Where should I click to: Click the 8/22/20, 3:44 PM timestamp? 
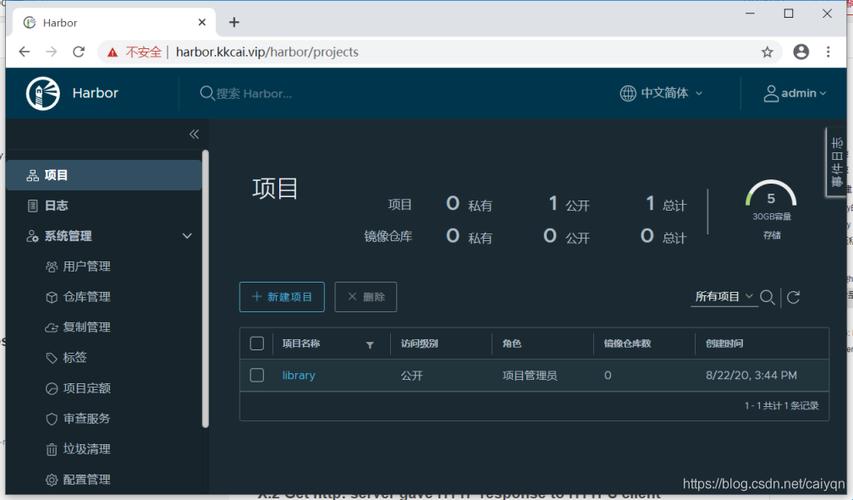point(751,375)
